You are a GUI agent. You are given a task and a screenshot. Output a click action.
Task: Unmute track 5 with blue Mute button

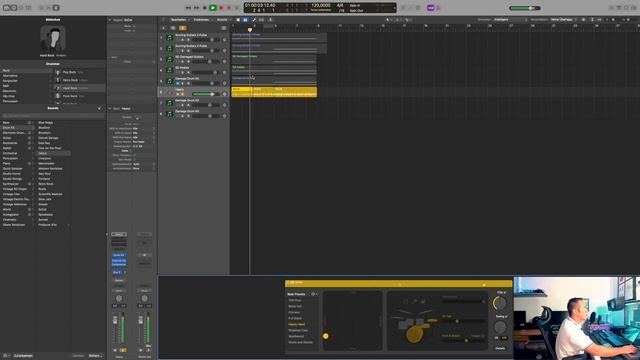178,83
